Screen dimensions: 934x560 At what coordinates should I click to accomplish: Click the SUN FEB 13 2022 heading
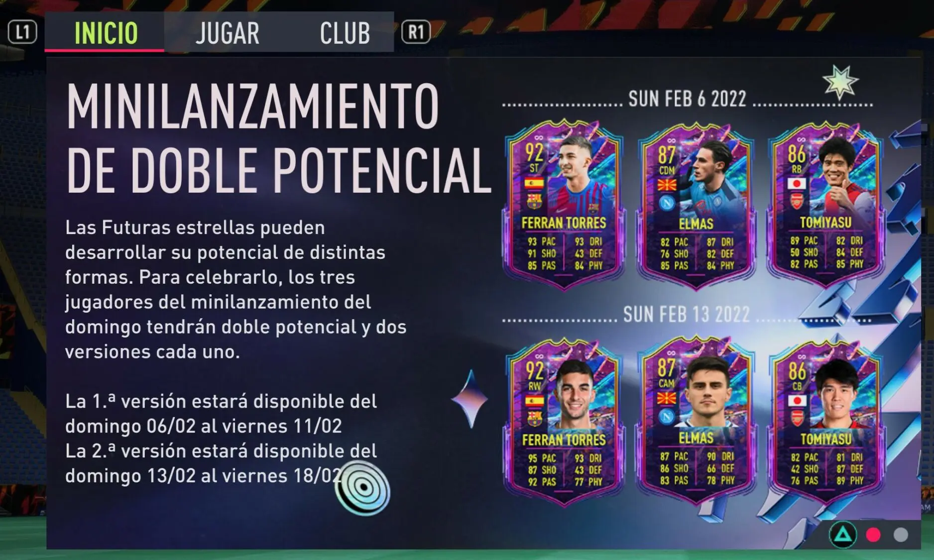tap(686, 314)
